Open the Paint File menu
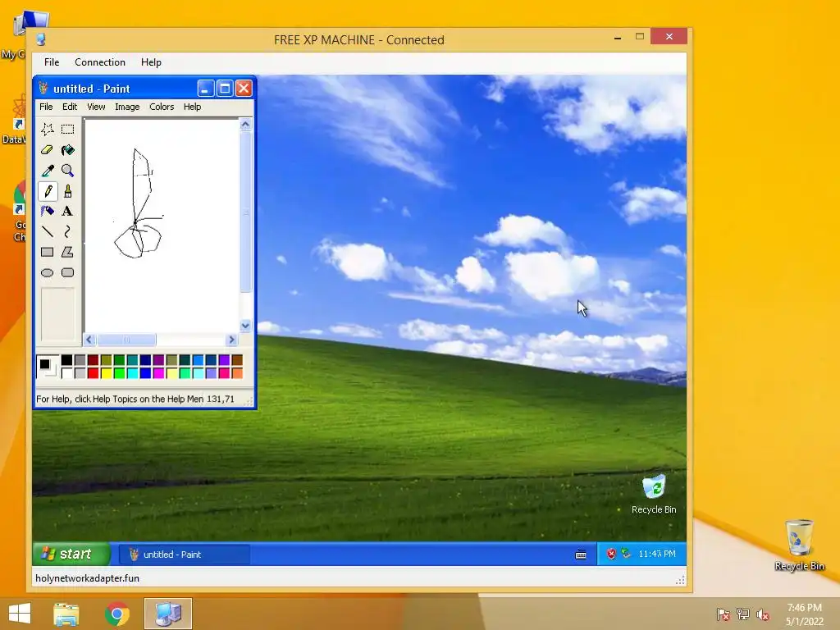 point(46,107)
